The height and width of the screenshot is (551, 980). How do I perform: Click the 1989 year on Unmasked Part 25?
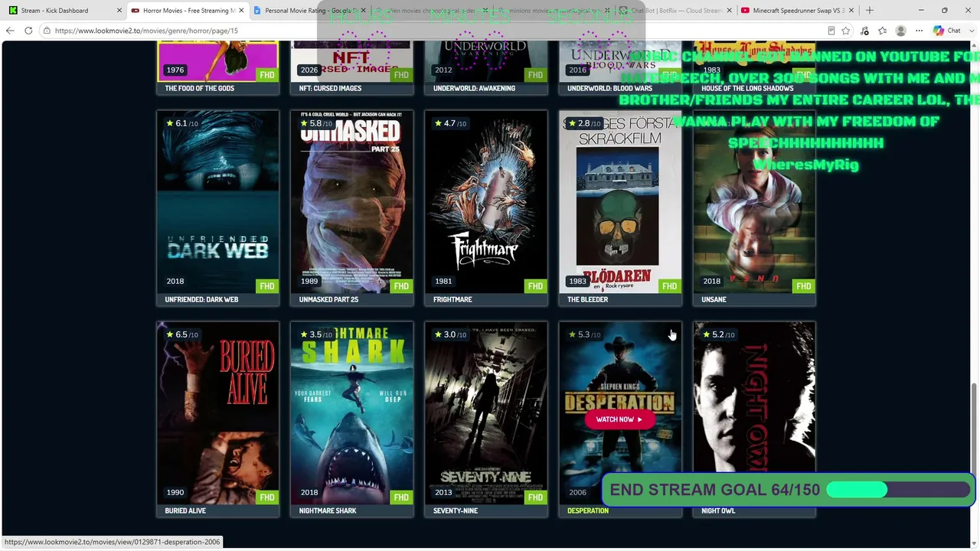point(309,281)
